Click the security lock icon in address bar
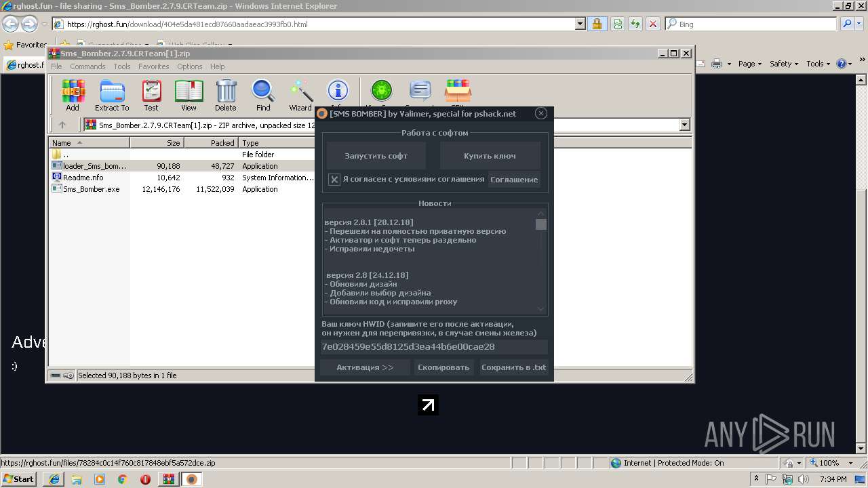The image size is (868, 488). pyautogui.click(x=597, y=24)
